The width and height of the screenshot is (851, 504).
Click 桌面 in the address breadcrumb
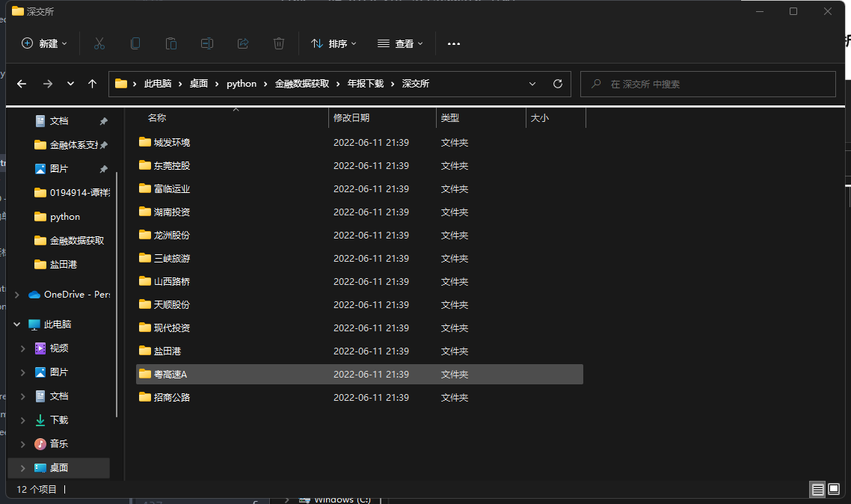click(x=199, y=84)
